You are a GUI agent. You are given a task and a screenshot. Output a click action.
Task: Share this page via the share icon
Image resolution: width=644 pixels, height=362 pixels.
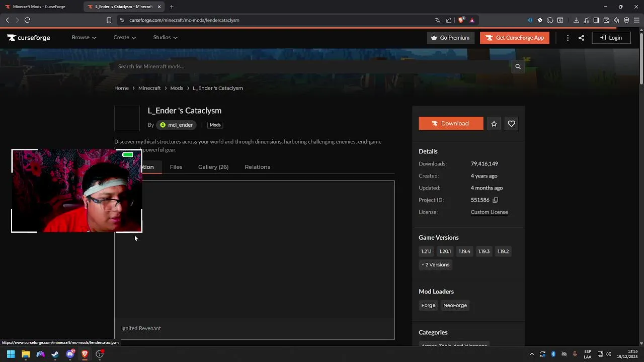pyautogui.click(x=581, y=38)
